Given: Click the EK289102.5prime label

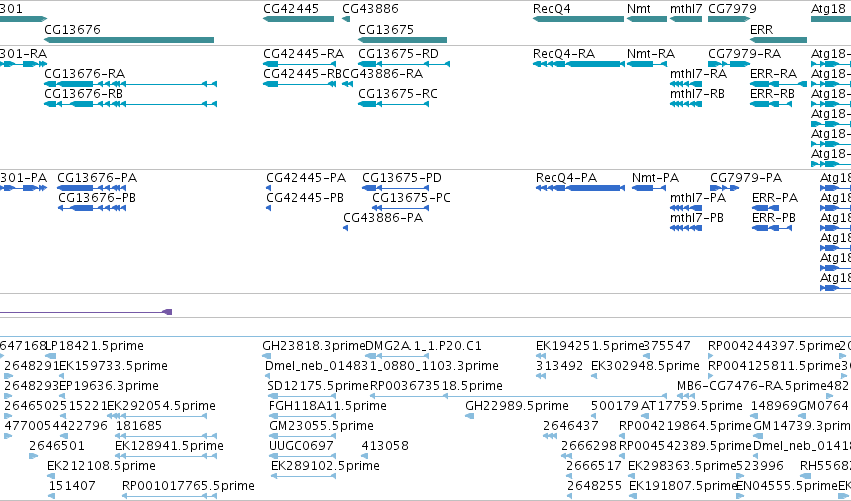Looking at the screenshot, I should pos(325,466).
